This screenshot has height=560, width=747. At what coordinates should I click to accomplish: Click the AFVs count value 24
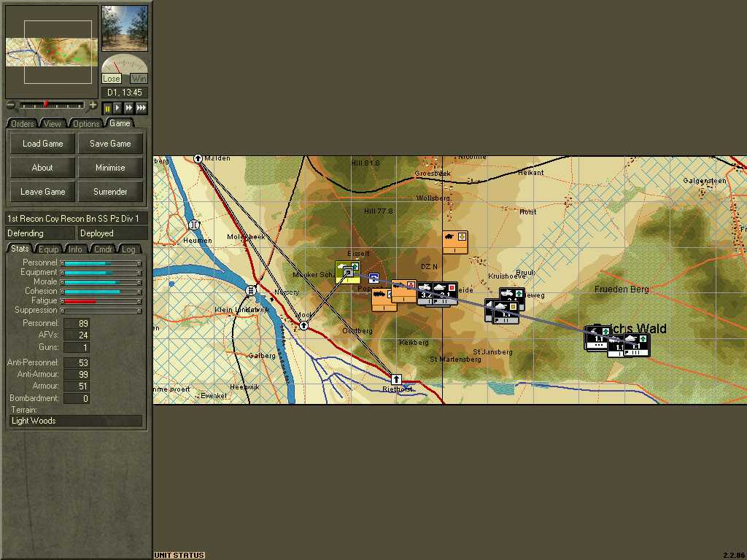point(77,335)
